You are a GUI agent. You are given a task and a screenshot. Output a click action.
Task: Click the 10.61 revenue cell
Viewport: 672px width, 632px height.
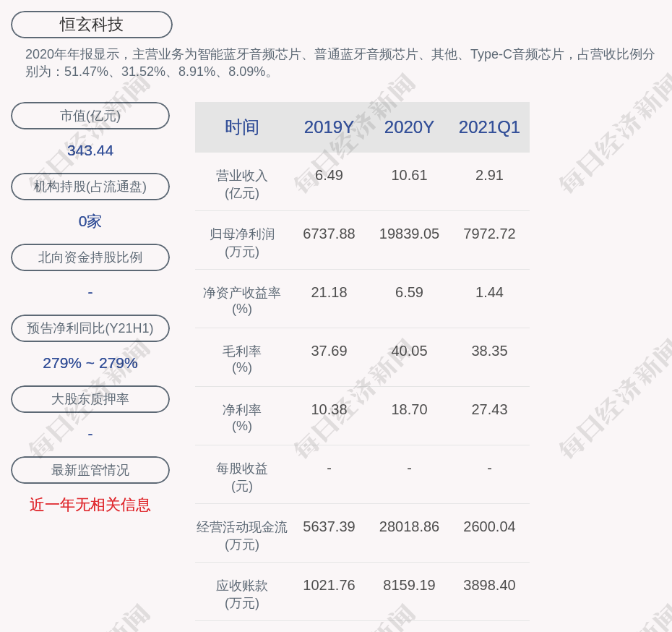(x=409, y=175)
